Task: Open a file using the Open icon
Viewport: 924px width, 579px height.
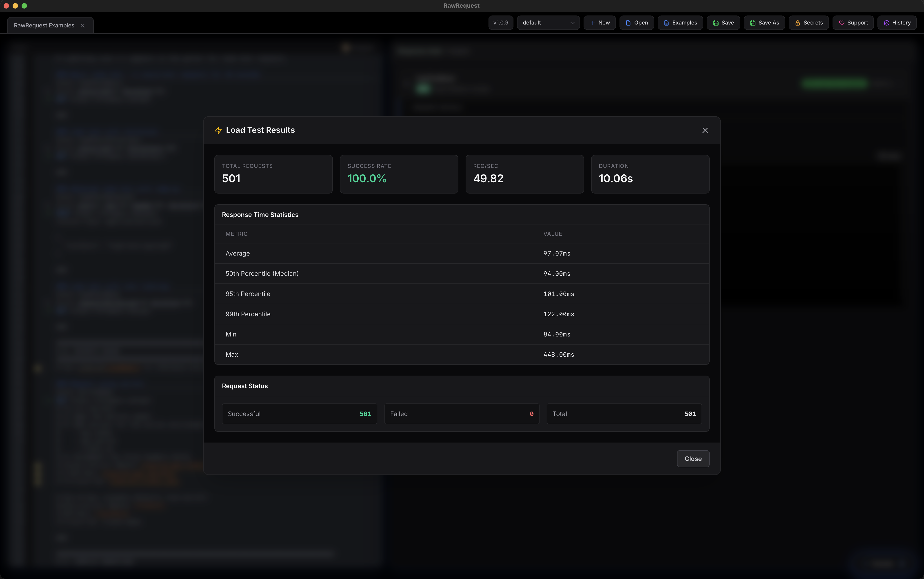Action: [628, 23]
